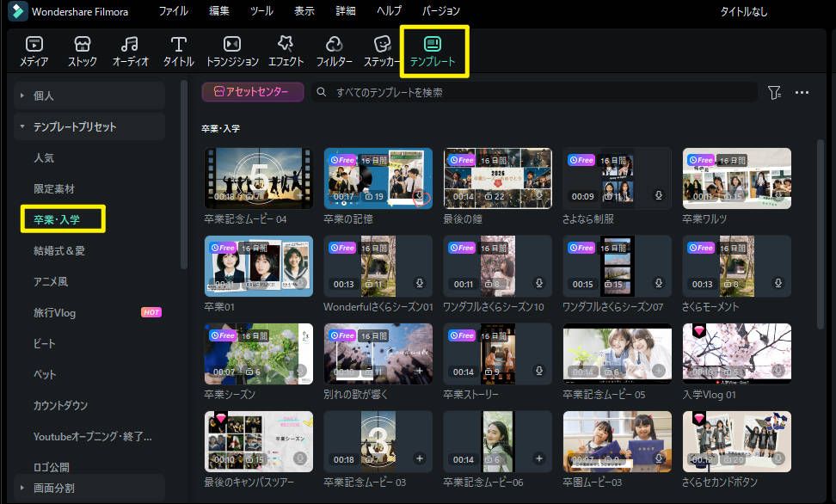This screenshot has width=836, height=504.
Task: Click the アセットセンター button
Action: click(253, 92)
